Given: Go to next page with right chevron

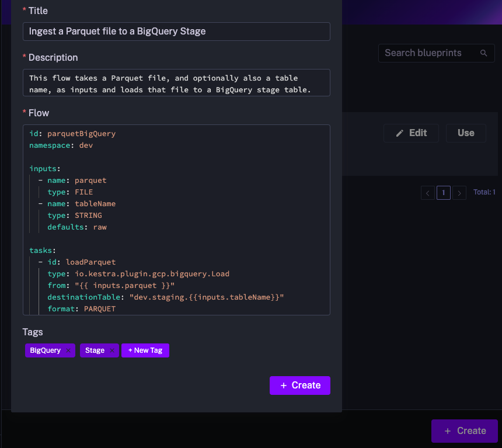Looking at the screenshot, I should click(459, 193).
